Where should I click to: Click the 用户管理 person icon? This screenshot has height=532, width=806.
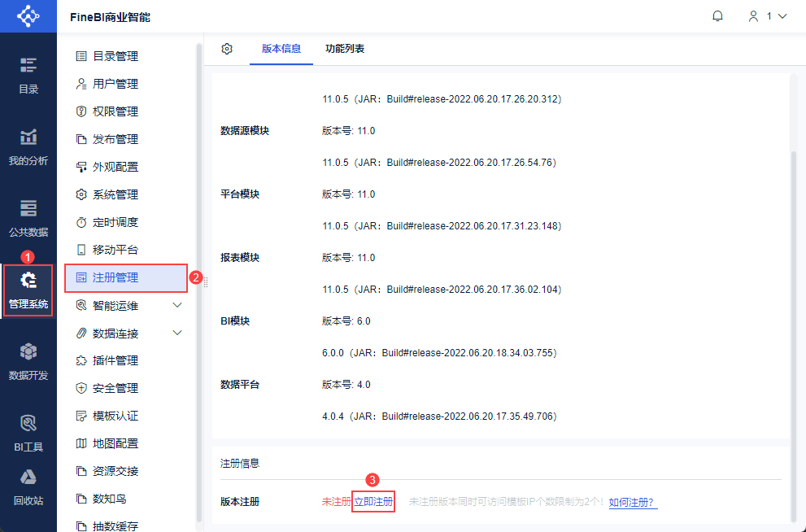tap(81, 84)
